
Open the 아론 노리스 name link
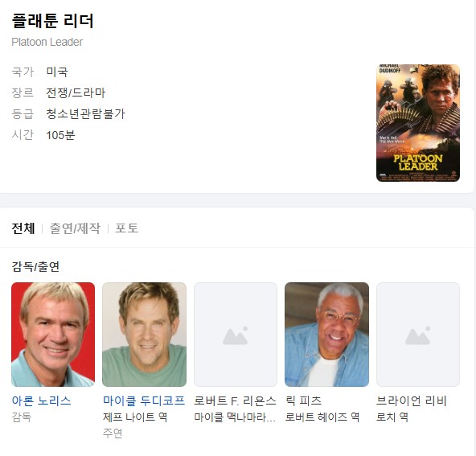[x=41, y=401]
